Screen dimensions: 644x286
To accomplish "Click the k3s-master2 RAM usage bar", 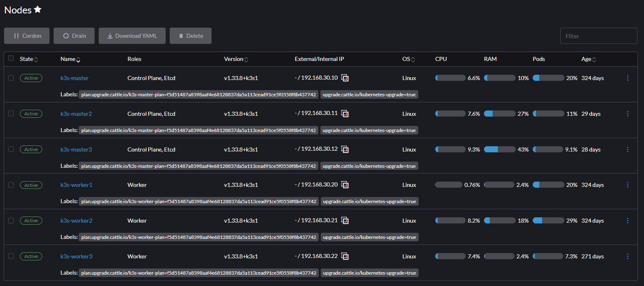I will 499,114.
